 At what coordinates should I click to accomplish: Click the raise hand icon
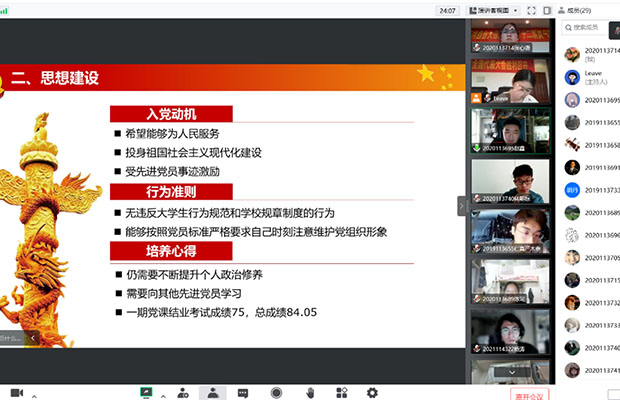310,393
